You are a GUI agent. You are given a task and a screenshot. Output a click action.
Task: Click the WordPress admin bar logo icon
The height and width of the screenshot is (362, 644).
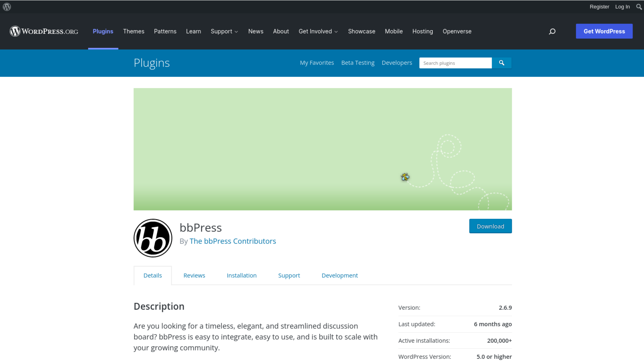7,7
